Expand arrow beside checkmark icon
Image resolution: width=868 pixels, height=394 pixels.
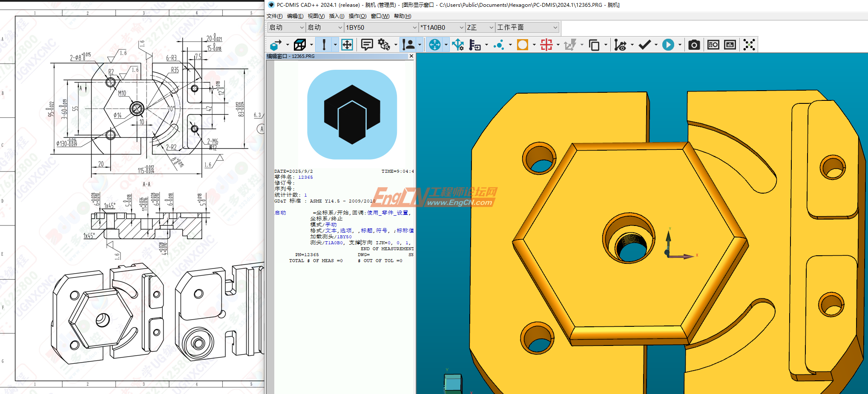pos(656,45)
